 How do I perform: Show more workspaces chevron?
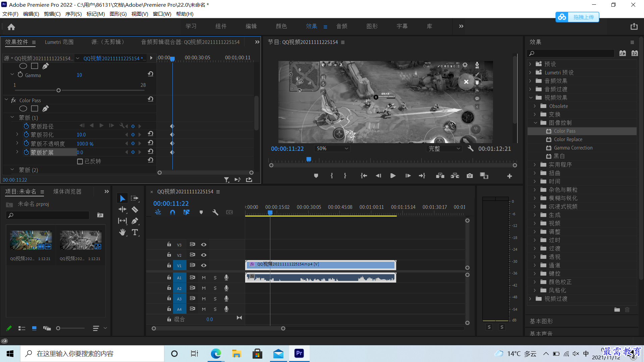[461, 26]
